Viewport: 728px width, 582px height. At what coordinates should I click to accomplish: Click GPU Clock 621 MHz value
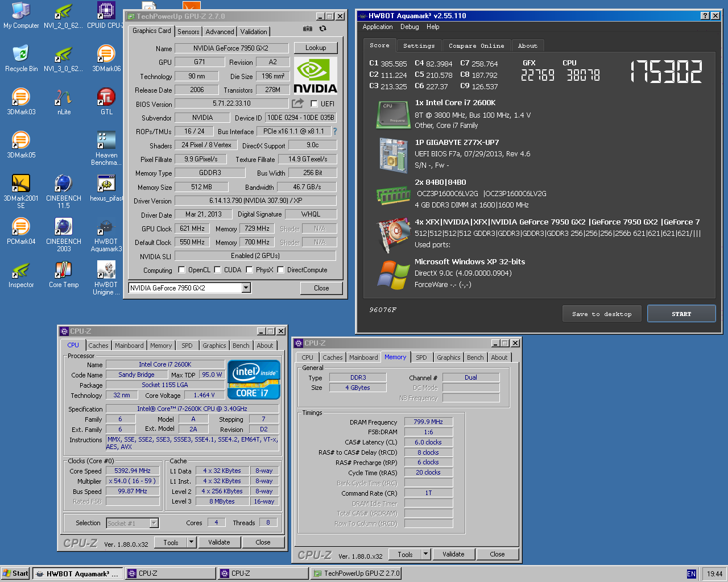[192, 228]
